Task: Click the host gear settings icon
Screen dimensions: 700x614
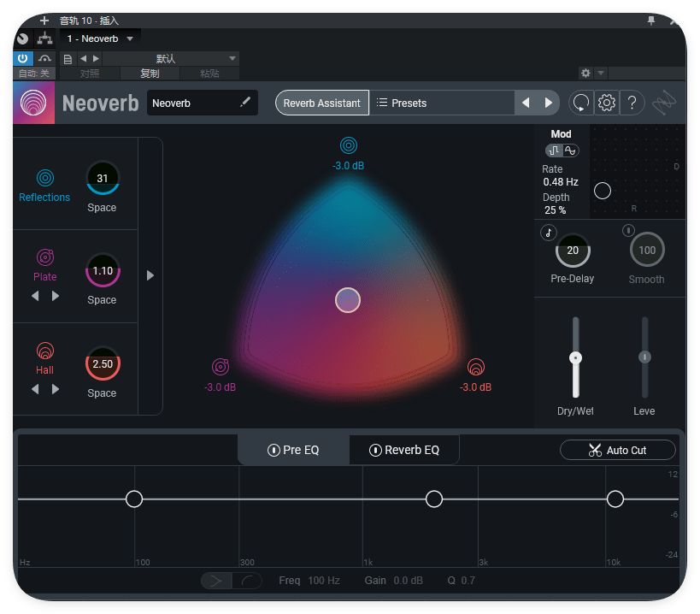Action: click(x=585, y=73)
